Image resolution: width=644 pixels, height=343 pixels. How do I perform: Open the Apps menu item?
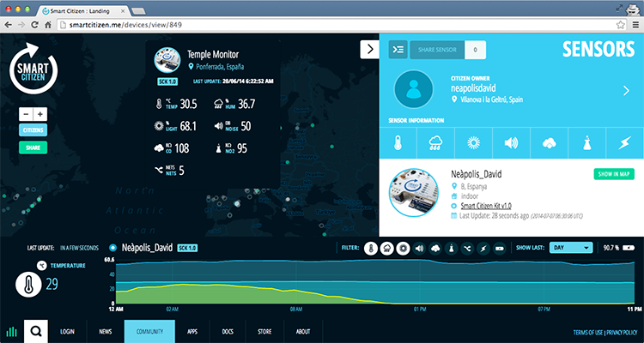point(192,332)
